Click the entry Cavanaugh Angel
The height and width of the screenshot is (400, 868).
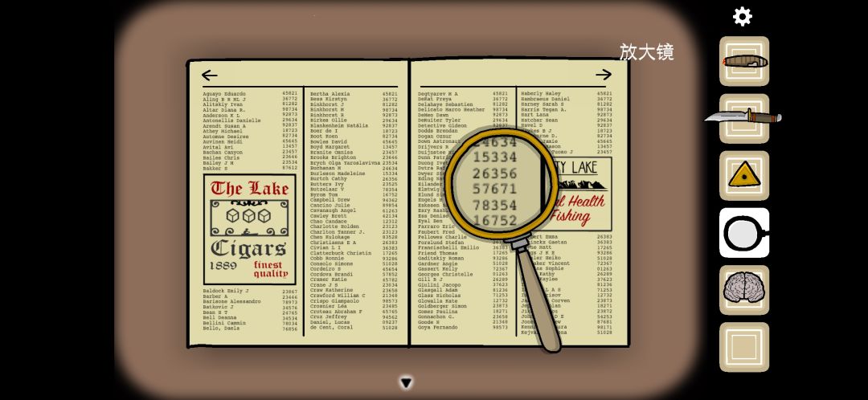click(333, 210)
